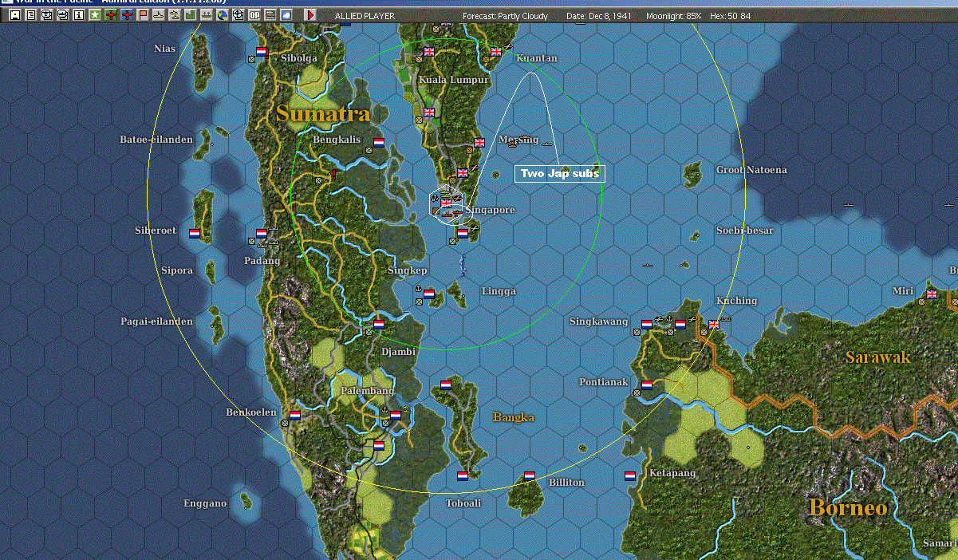
Task: Click the Groot Natoena label
Action: [x=751, y=170]
